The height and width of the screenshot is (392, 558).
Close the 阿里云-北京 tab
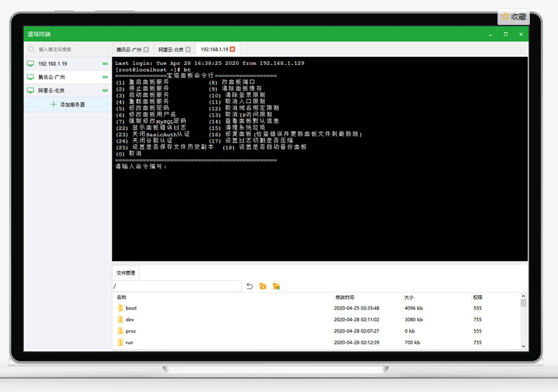(x=188, y=49)
